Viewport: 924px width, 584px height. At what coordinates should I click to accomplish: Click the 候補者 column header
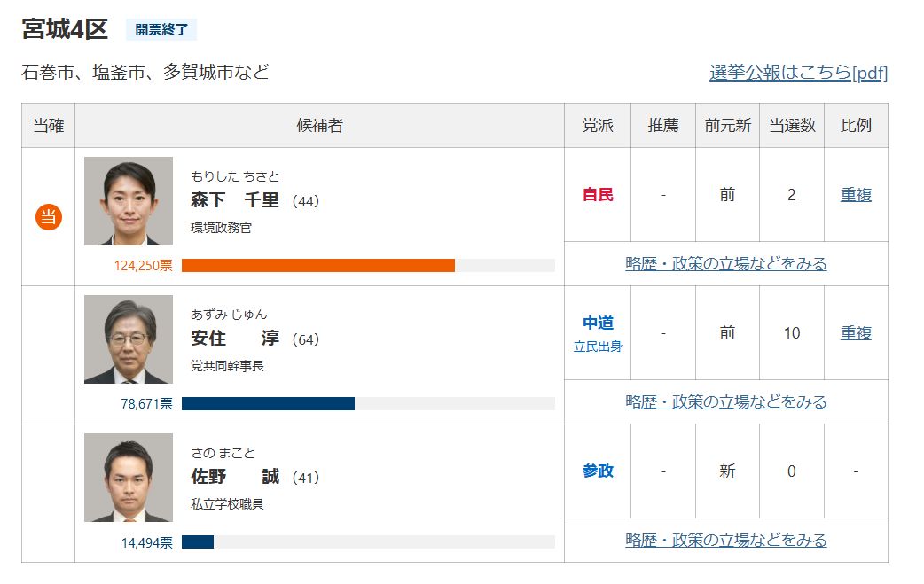pyautogui.click(x=319, y=126)
